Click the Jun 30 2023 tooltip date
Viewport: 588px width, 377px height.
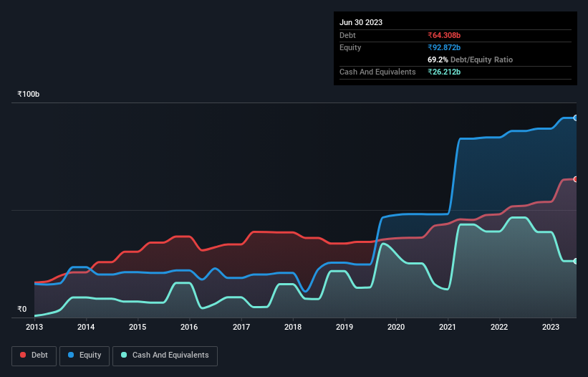[361, 22]
